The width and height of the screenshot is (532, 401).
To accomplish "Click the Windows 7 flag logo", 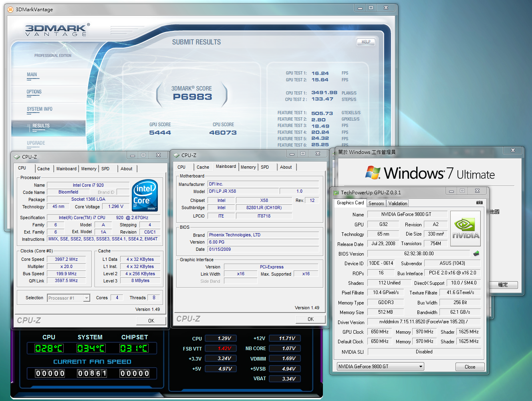I will tap(373, 173).
